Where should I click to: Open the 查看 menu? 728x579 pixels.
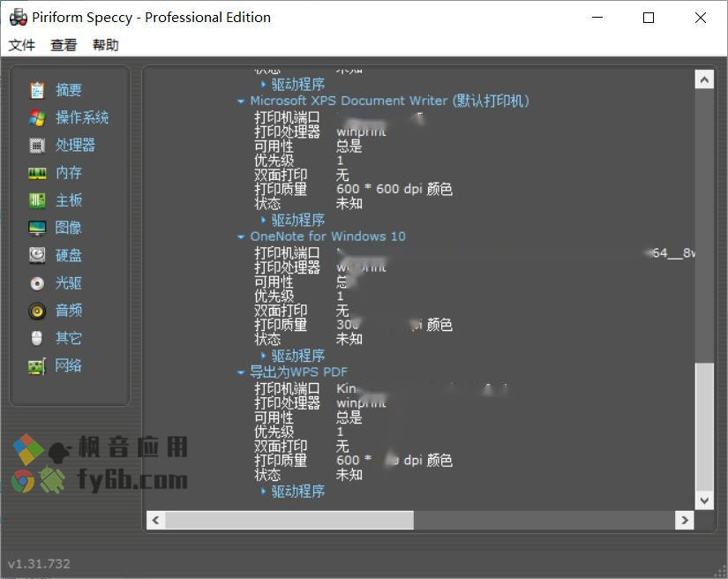[x=64, y=45]
